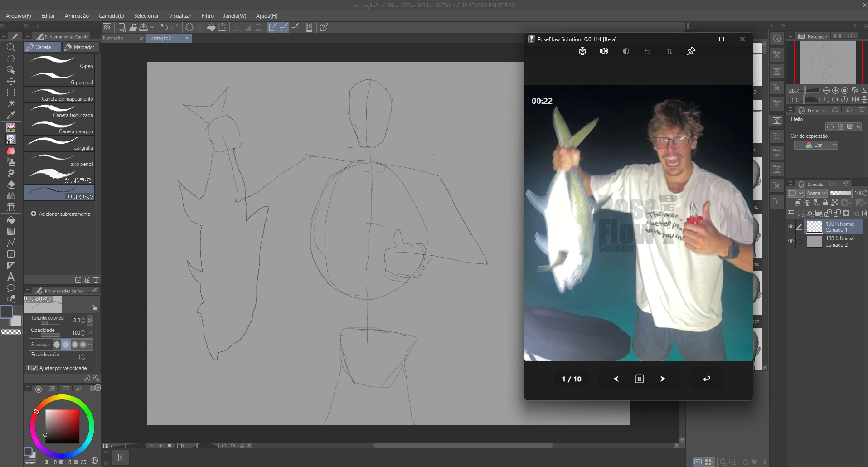
Task: Open the save options dropdown arrow
Action: 152,27
